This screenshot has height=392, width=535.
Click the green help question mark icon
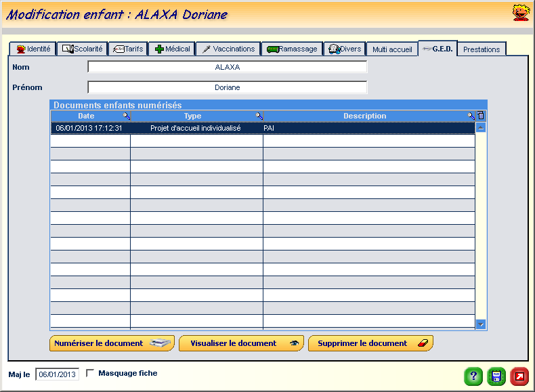pyautogui.click(x=473, y=376)
